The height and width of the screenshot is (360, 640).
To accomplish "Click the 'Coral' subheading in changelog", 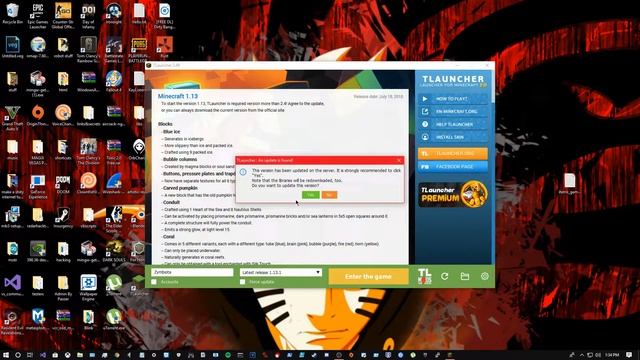I will 169,237.
